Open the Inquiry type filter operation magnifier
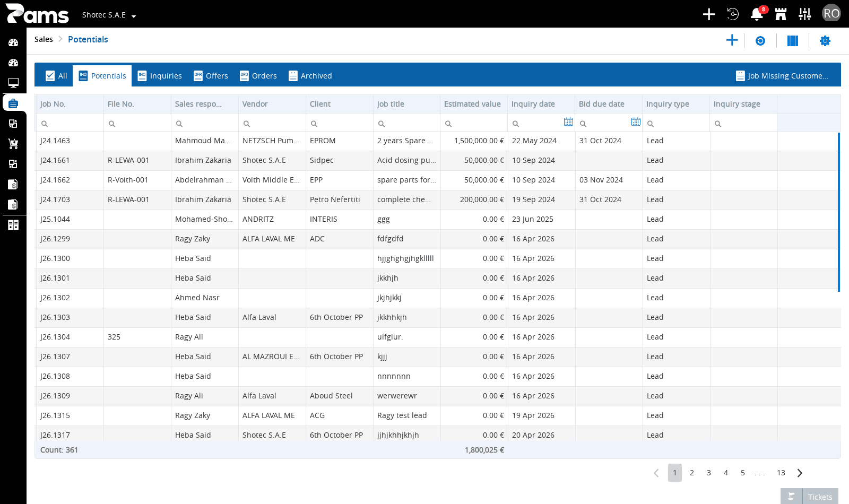 651,124
